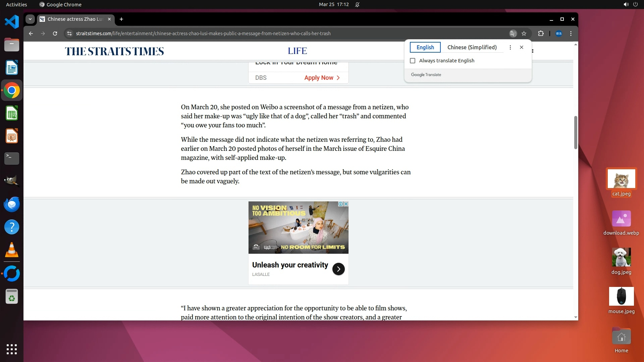This screenshot has width=644, height=362.
Task: Select the cat.jpeg desktop thumbnail
Action: pyautogui.click(x=621, y=179)
